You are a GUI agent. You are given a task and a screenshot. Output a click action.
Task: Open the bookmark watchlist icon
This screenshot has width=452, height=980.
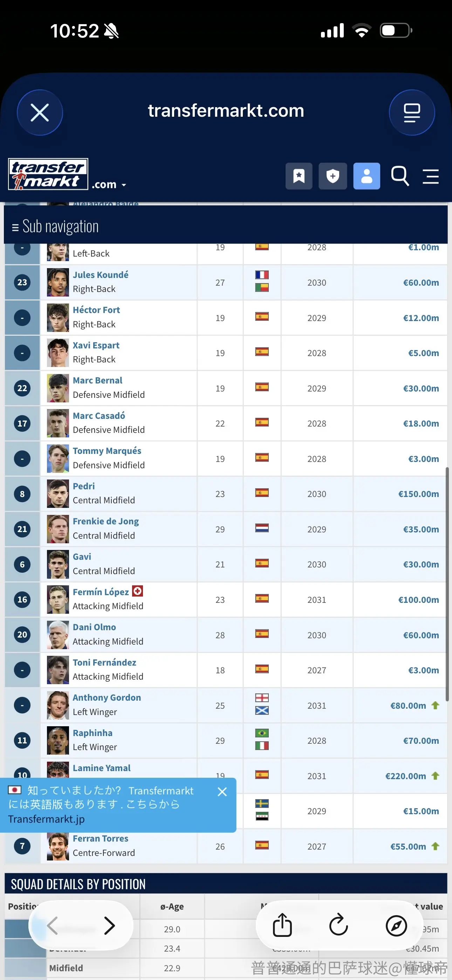click(x=299, y=176)
